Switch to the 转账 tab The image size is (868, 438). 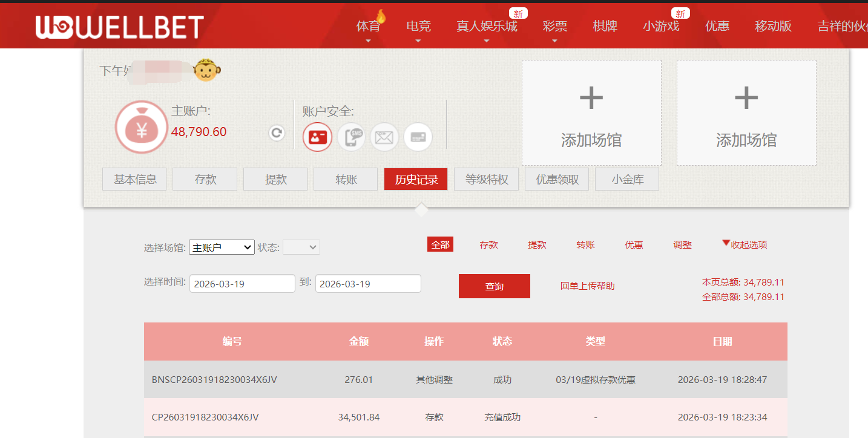tap(345, 178)
